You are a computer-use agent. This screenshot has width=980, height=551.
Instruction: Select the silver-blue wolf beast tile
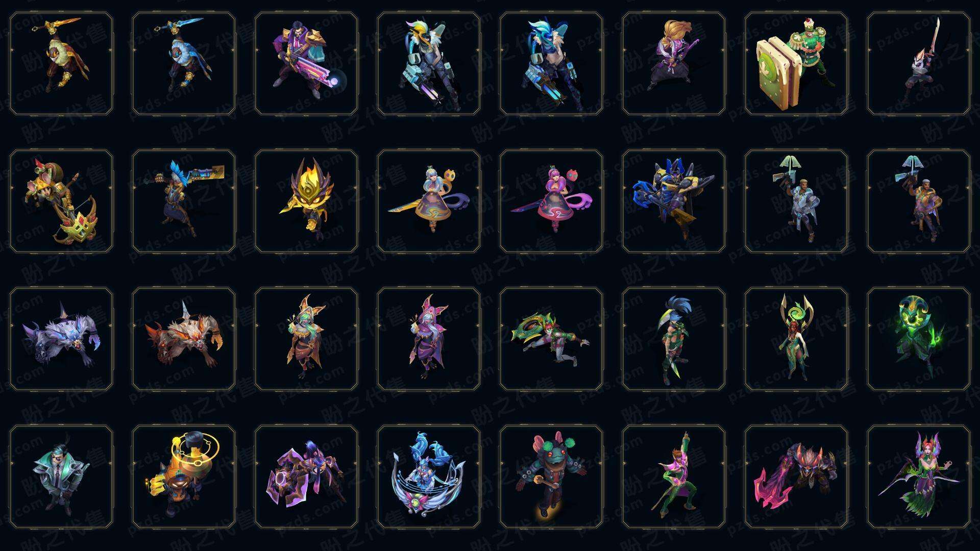click(x=61, y=339)
